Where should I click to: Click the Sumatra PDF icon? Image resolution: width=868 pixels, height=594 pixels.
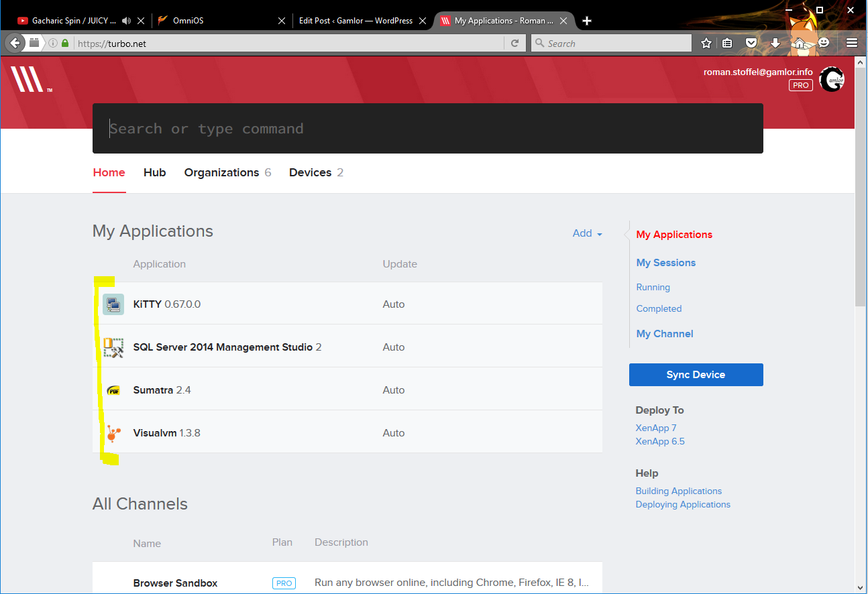(x=113, y=390)
